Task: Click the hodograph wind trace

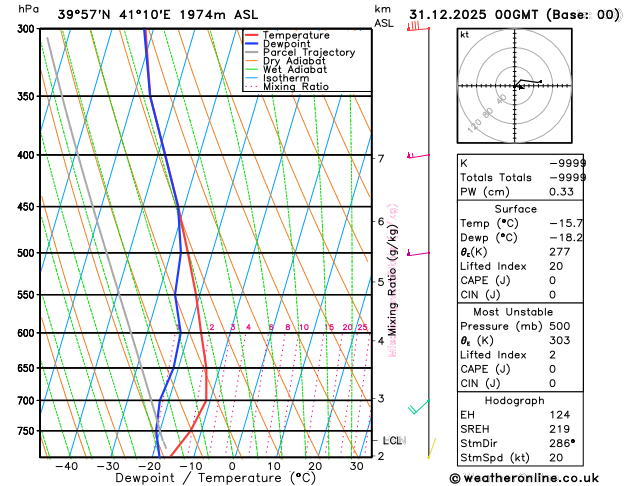Action: [x=528, y=84]
